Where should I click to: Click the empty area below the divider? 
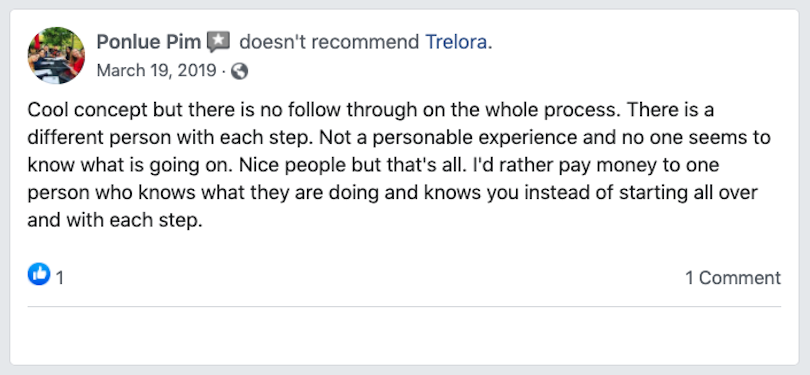pyautogui.click(x=404, y=335)
